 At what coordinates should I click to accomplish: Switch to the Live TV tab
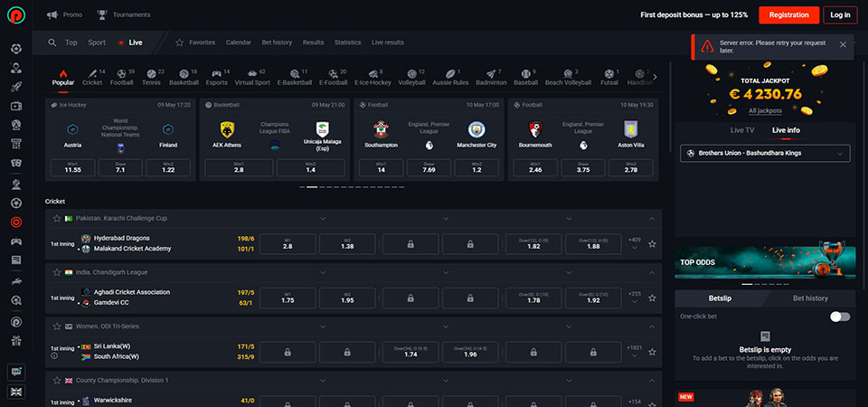(742, 130)
